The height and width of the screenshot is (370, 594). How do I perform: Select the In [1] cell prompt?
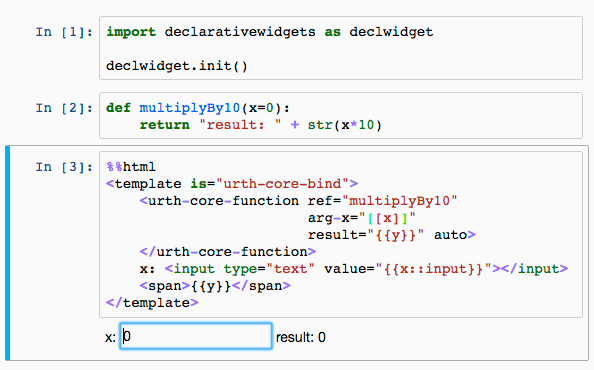tap(64, 32)
